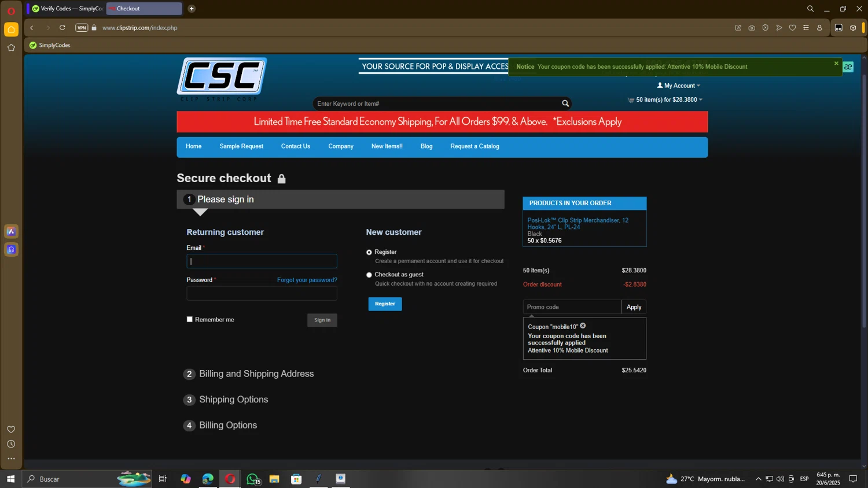Open the ad blocker shield icon
Image resolution: width=868 pixels, height=488 pixels.
765,28
